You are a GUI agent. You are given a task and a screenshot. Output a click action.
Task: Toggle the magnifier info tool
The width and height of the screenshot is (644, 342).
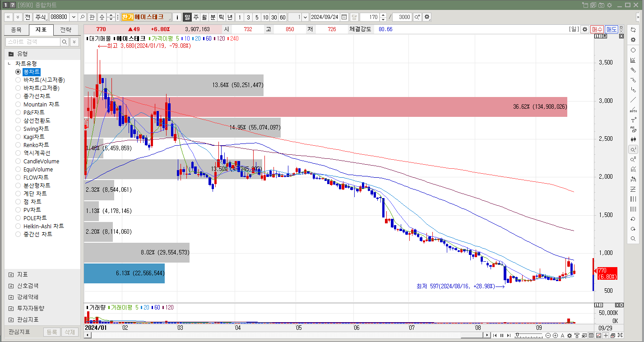633,149
